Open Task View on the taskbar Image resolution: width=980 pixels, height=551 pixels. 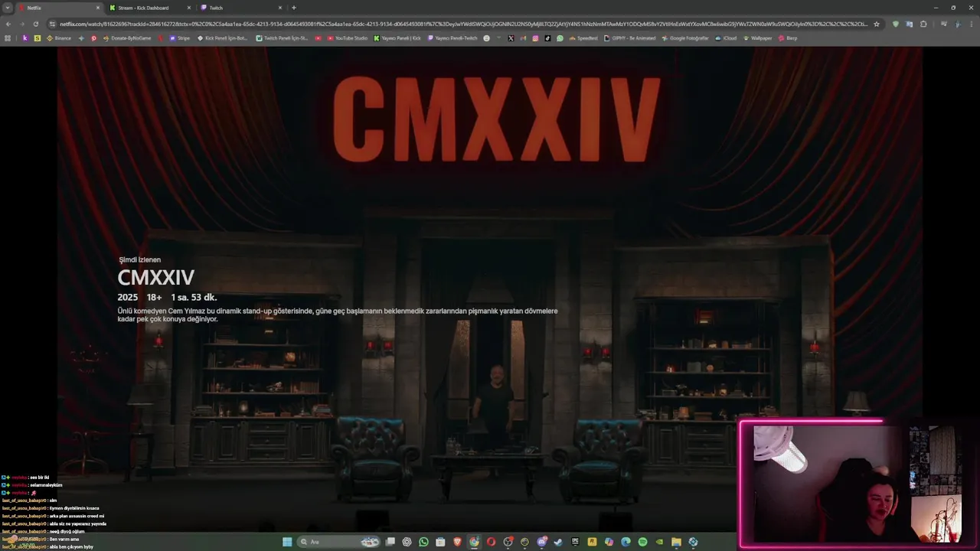click(x=390, y=542)
